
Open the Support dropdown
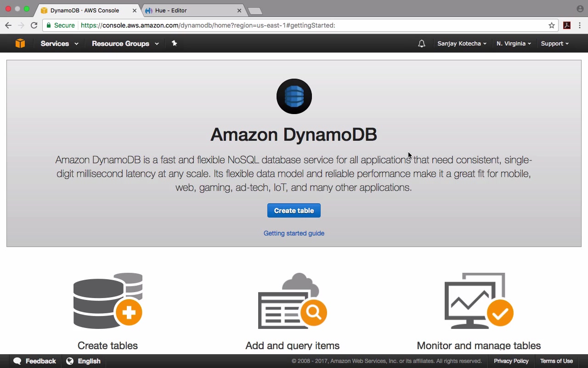point(554,44)
